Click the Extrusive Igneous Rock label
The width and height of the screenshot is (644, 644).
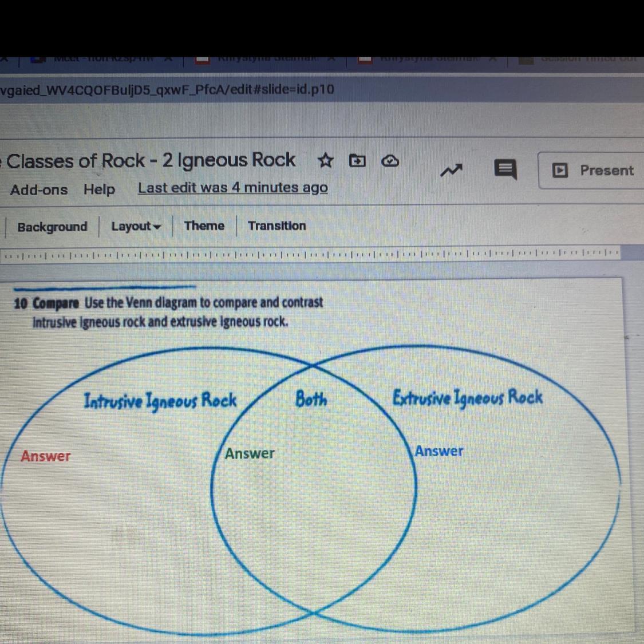467,398
